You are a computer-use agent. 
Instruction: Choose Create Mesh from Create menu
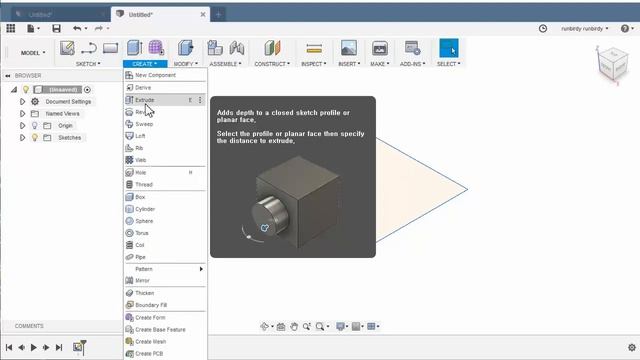165,342
